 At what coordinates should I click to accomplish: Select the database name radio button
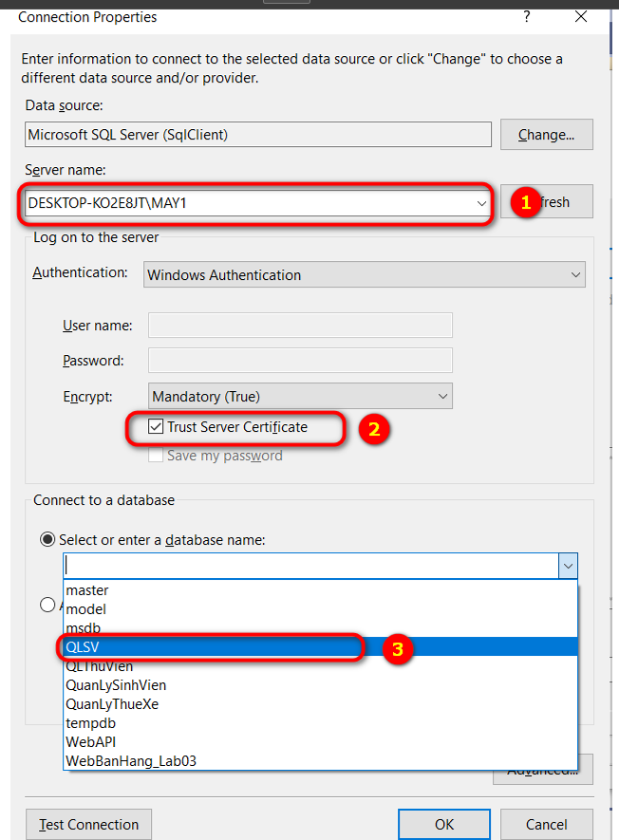(x=47, y=539)
